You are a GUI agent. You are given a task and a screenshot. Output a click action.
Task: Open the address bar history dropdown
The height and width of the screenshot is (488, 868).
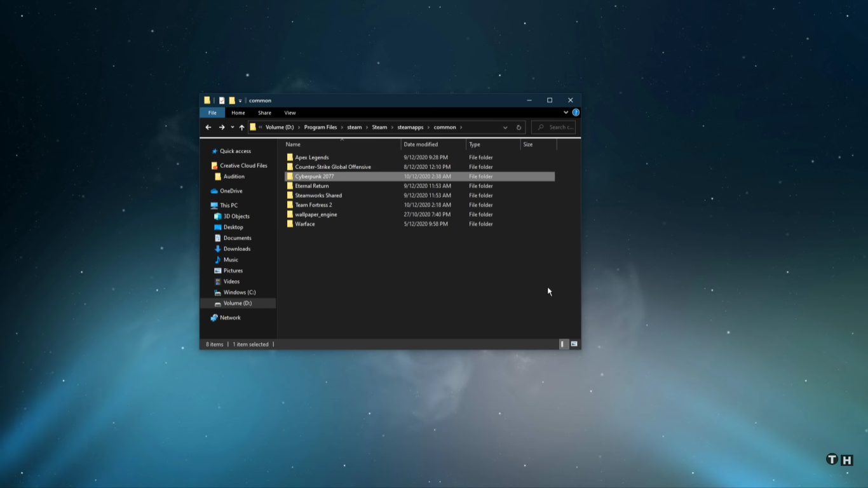505,127
